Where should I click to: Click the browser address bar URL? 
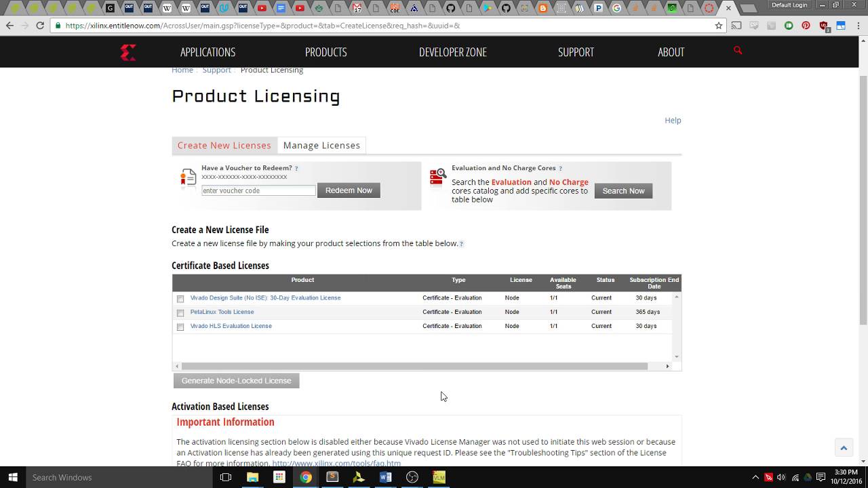point(262,26)
